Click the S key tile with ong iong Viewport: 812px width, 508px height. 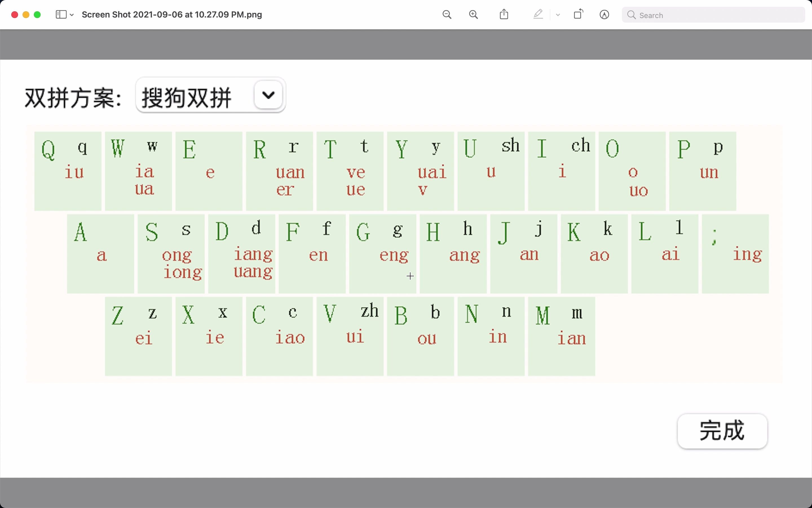pos(171,254)
